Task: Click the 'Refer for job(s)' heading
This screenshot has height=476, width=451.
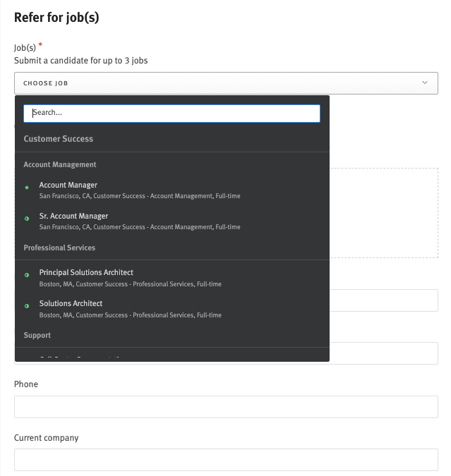Action: coord(56,18)
